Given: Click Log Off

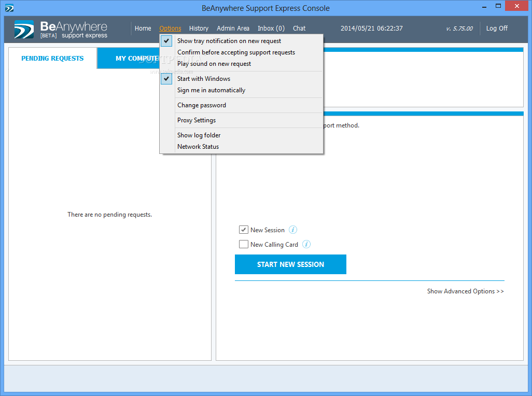Looking at the screenshot, I should pos(497,29).
